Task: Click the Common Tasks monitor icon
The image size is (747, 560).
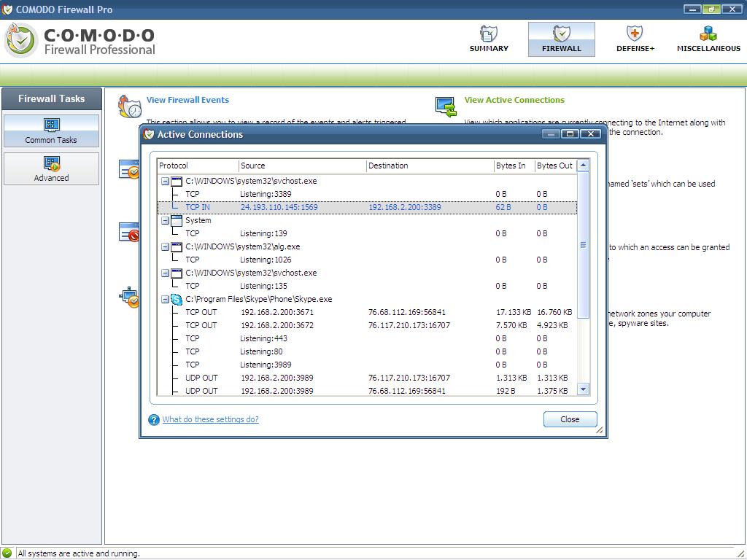Action: point(52,125)
